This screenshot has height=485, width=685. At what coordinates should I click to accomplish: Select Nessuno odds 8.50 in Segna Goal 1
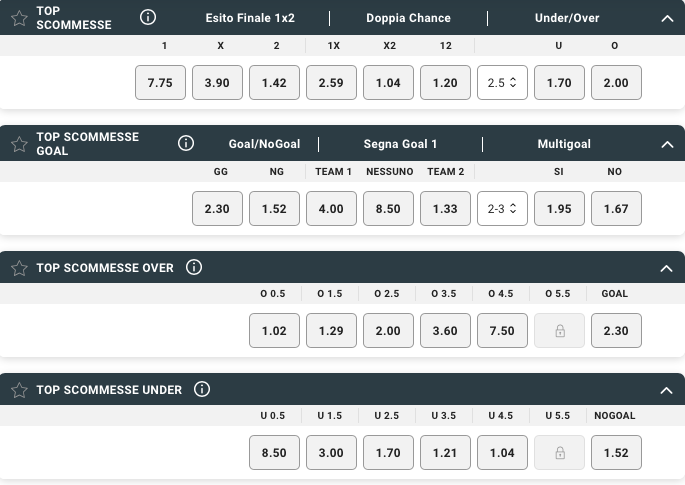click(388, 208)
